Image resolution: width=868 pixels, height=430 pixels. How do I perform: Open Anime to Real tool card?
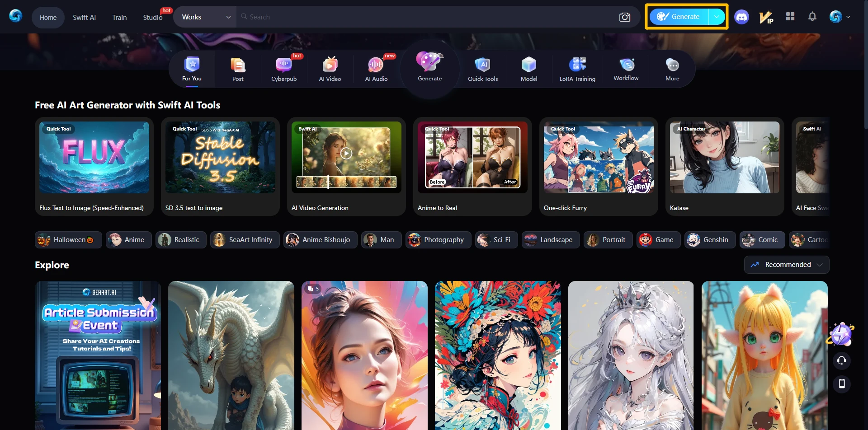point(472,167)
